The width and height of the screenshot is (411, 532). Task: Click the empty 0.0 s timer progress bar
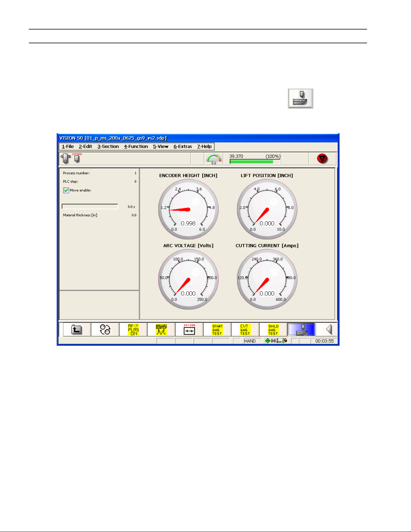point(90,206)
